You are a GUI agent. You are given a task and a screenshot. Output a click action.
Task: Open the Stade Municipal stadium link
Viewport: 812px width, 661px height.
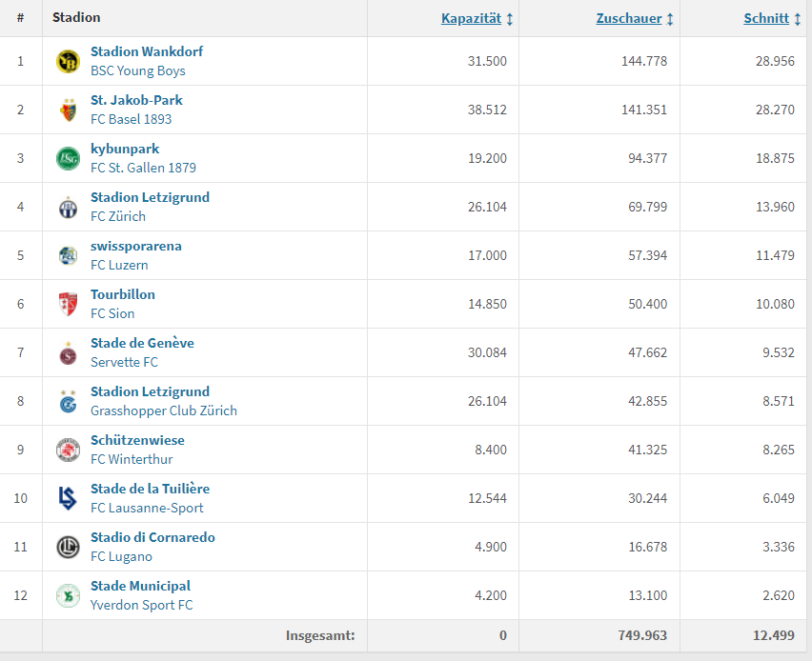pyautogui.click(x=140, y=587)
